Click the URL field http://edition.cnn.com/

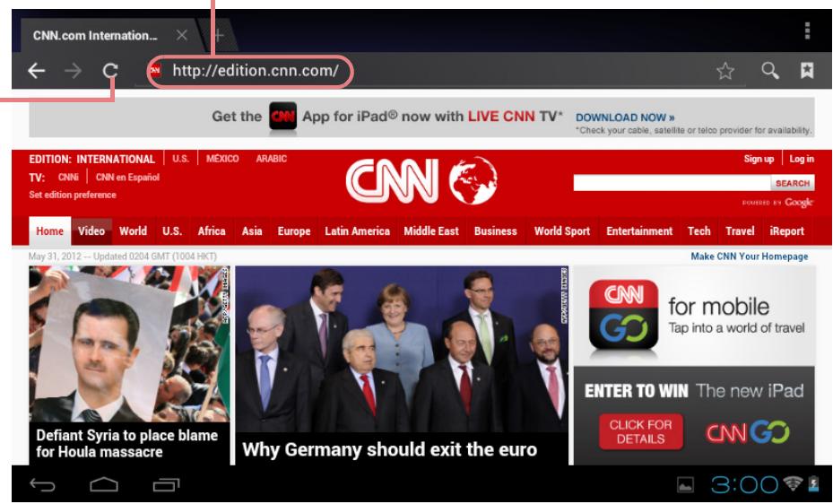point(256,71)
